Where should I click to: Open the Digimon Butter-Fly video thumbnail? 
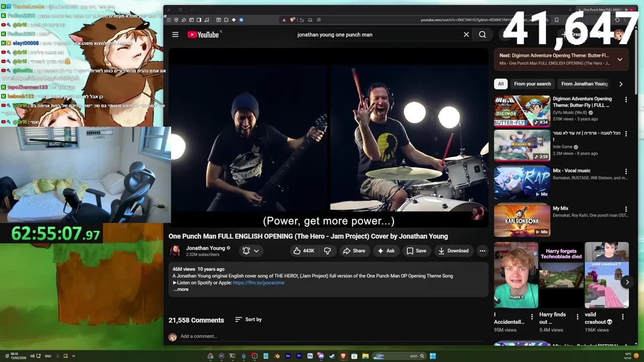pyautogui.click(x=522, y=111)
